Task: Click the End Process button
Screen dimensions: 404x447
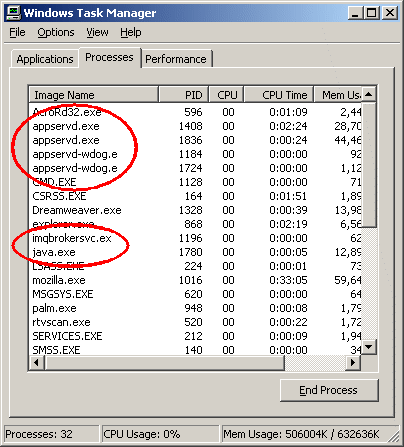Action: (x=329, y=390)
